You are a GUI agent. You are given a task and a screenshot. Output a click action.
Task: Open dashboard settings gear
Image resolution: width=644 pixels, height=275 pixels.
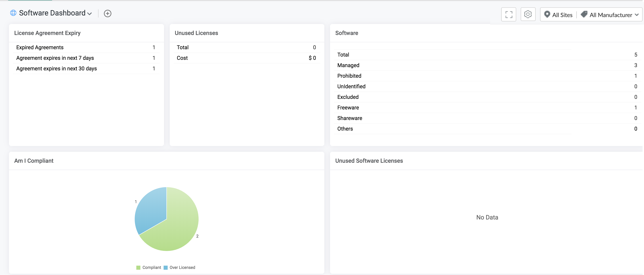click(x=528, y=14)
